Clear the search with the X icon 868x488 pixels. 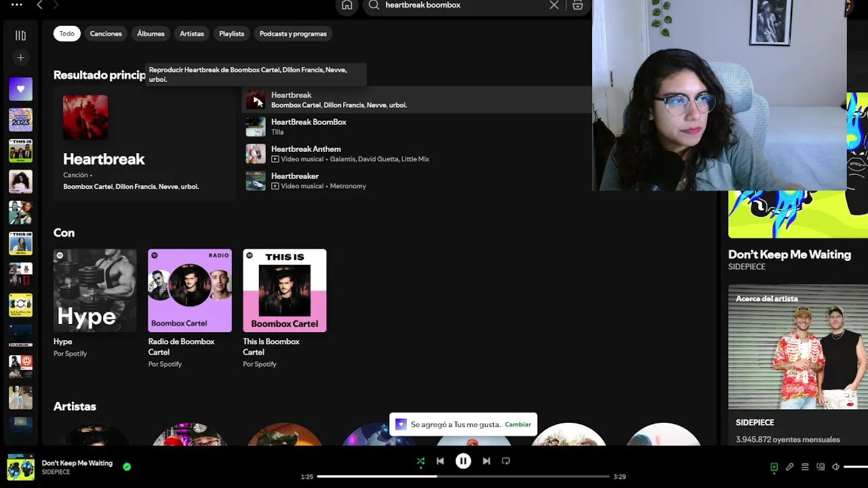point(554,5)
